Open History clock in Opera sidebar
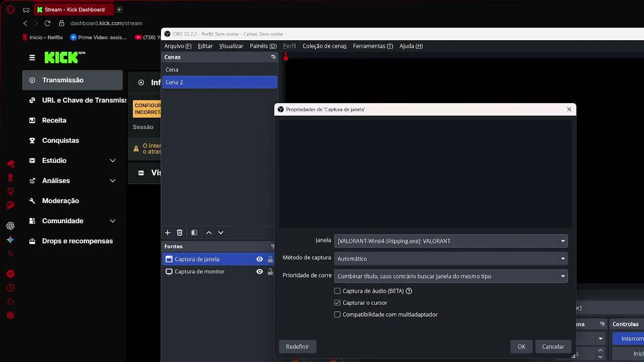Viewport: 644px width, 362px height. [x=10, y=288]
